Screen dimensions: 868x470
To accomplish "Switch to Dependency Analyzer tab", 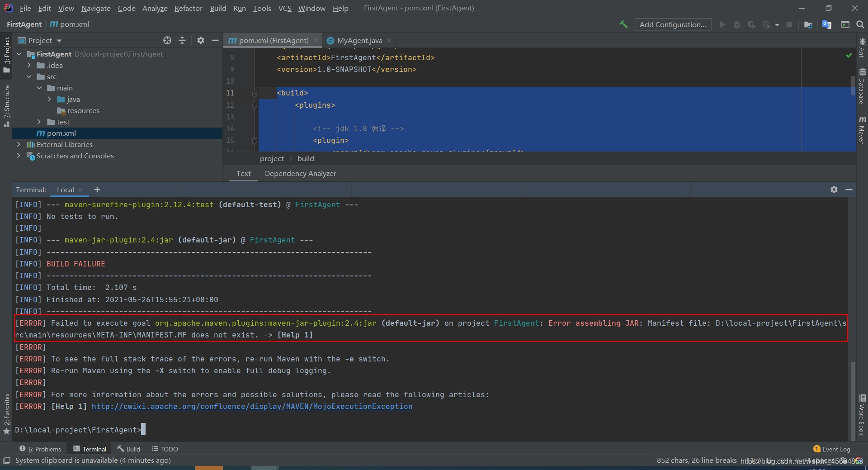I will point(301,173).
